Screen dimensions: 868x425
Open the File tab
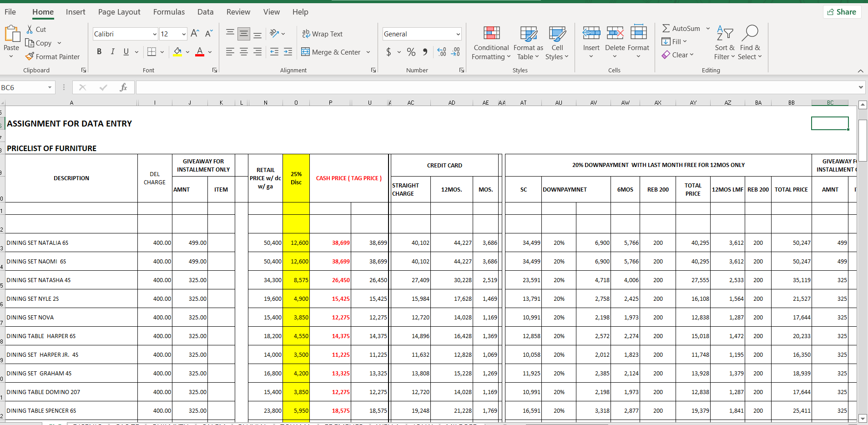coord(10,12)
